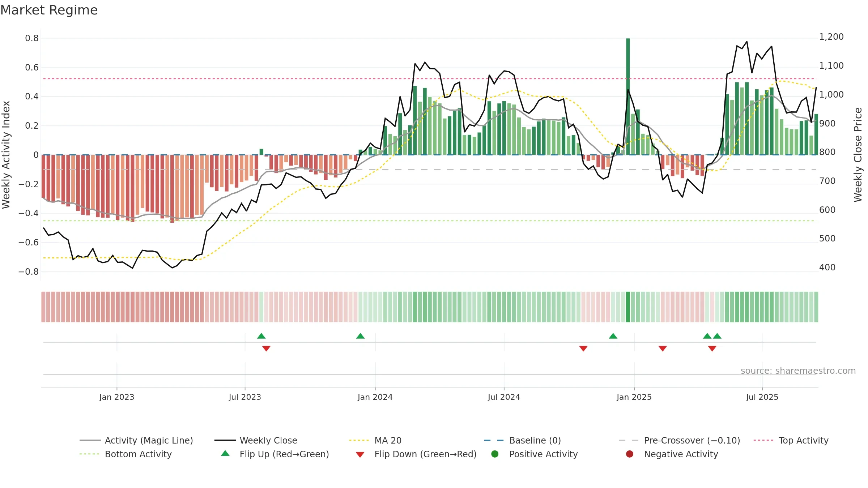Screen dimensions: 868x488
Task: Click the MA 20 legend entry
Action: (375, 440)
